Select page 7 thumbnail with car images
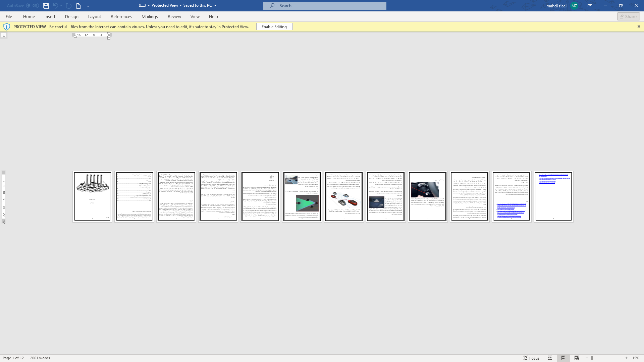 (x=344, y=196)
